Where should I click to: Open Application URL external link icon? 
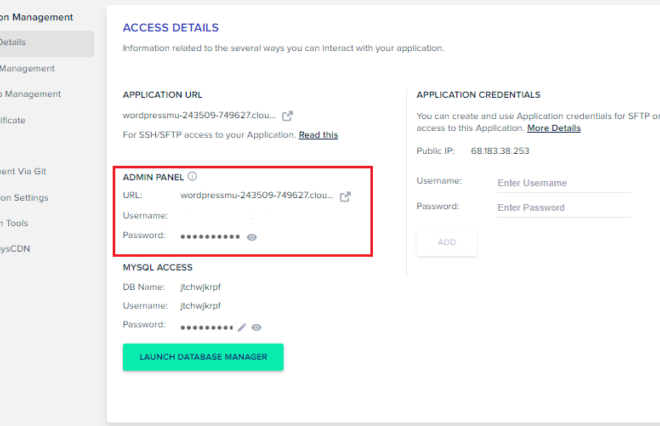tap(287, 116)
